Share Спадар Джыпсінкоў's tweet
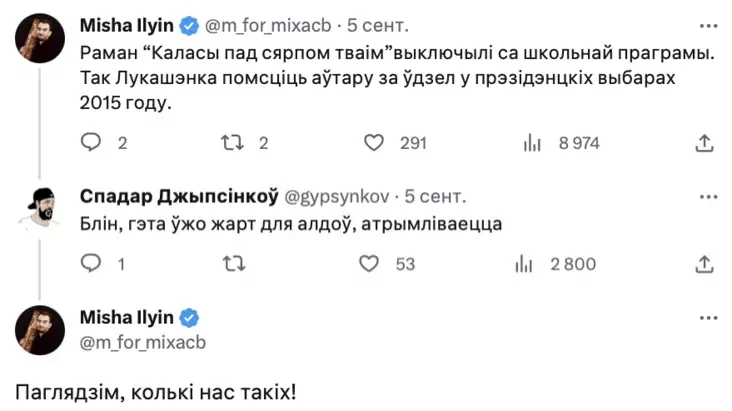732x411 pixels. [703, 264]
